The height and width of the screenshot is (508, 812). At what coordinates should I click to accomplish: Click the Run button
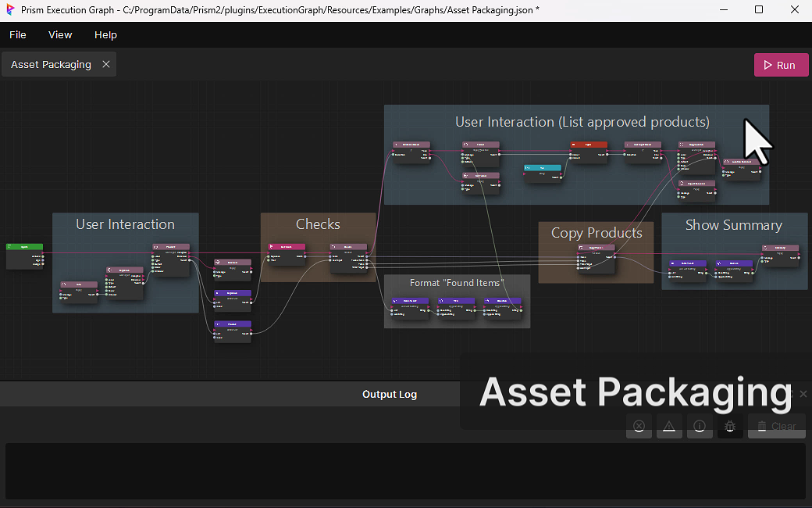tap(781, 65)
